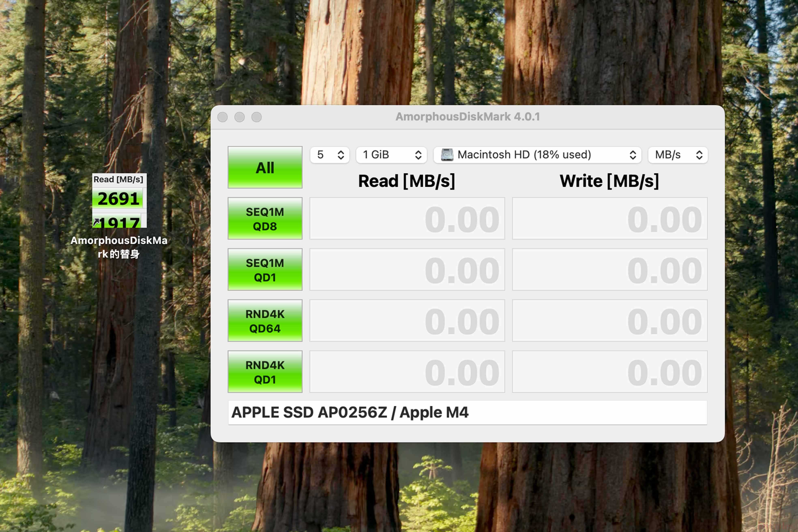Click the APPLE SSD AP0256Z text field
The width and height of the screenshot is (798, 532).
click(x=468, y=412)
